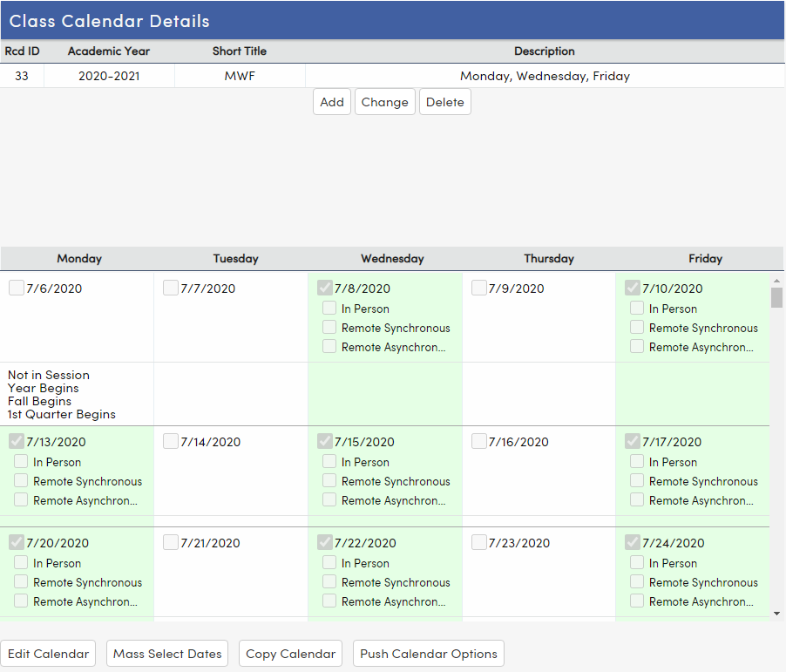
Task: Open Edit Calendar
Action: point(48,654)
